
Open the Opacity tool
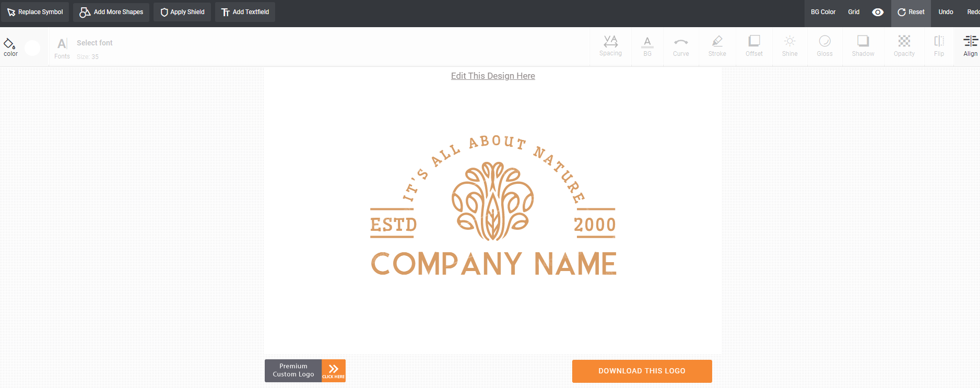pyautogui.click(x=904, y=46)
